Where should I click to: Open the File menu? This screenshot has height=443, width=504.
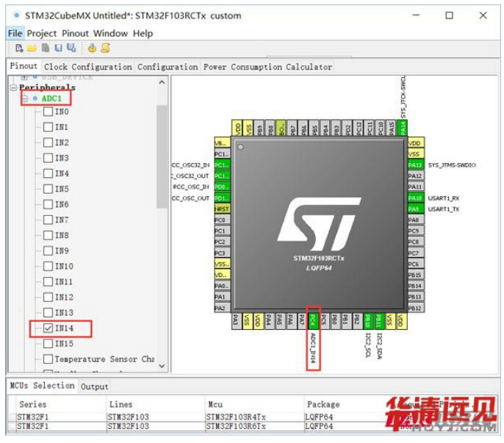(15, 34)
